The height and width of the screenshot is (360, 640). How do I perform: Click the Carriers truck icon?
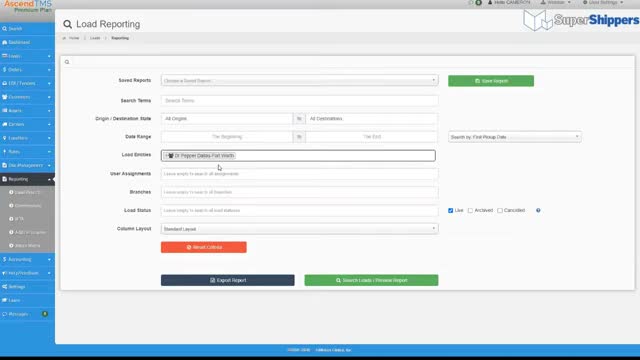[x=4, y=124]
